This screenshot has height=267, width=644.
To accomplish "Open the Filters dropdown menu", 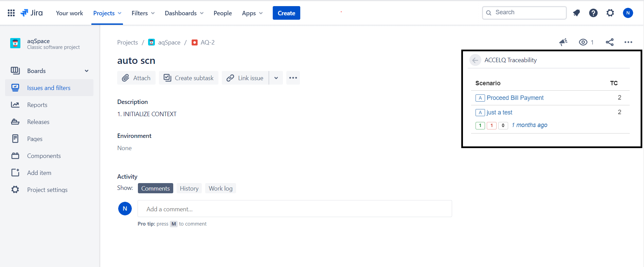I will coord(143,13).
